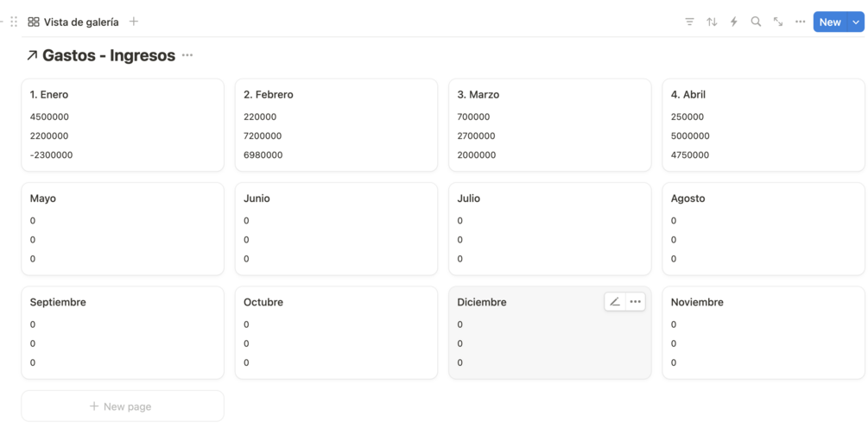Open the search magnifier icon
Screen dimensions: 868x428
[x=756, y=22]
